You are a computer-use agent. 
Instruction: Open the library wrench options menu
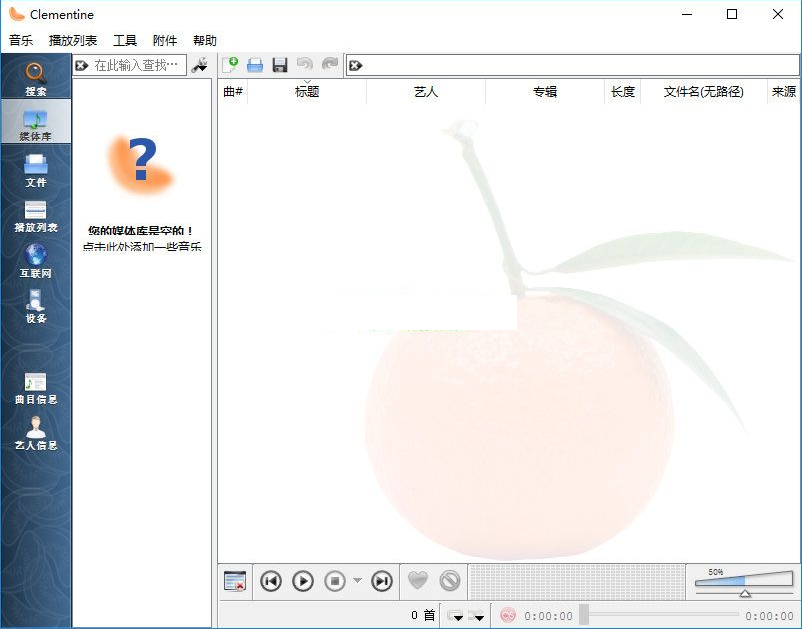tap(200, 65)
